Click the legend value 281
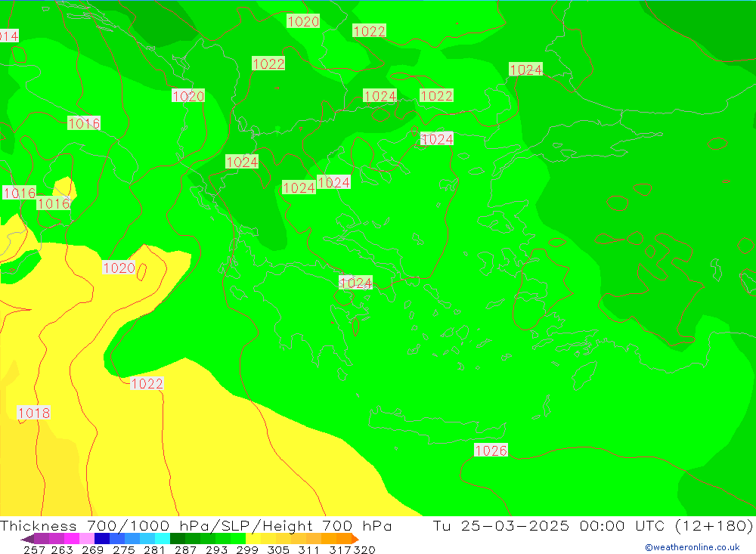Image resolution: width=756 pixels, height=554 pixels. [155, 549]
